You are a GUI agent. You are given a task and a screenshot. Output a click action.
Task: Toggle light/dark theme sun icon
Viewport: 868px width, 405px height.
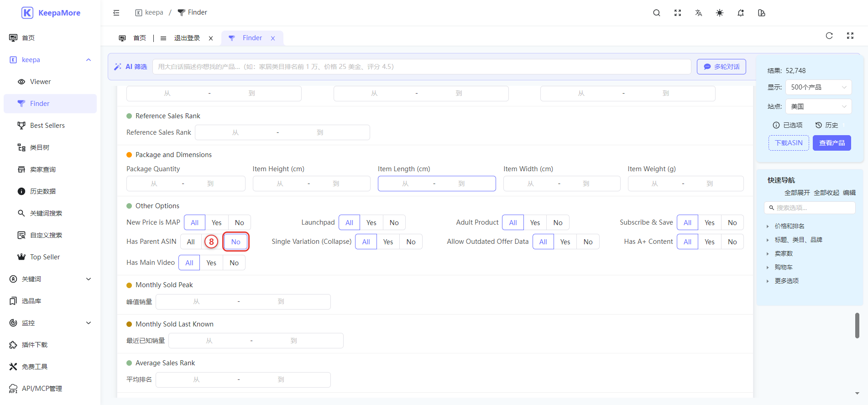coord(720,13)
